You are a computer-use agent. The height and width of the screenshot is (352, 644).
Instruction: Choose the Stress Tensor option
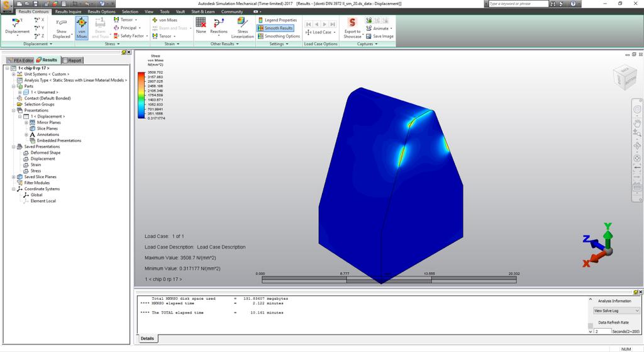(125, 20)
